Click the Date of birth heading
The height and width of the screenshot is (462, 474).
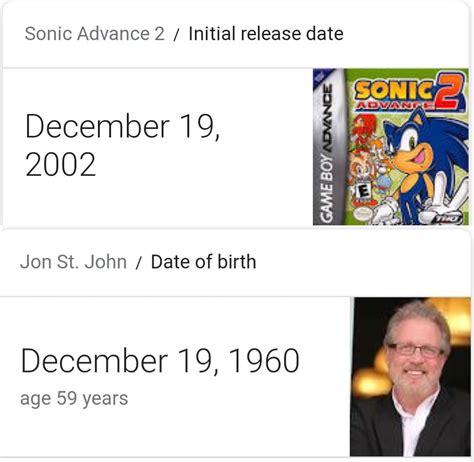pos(204,262)
